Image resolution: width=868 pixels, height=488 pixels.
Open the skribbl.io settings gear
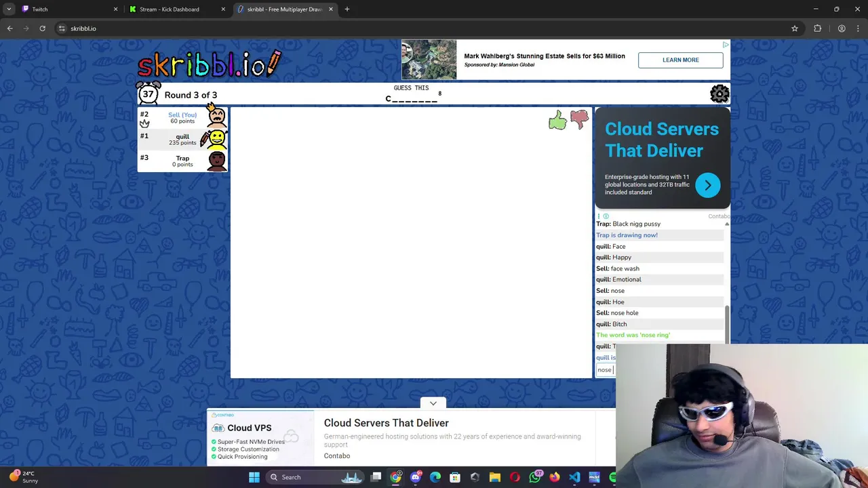click(x=719, y=94)
